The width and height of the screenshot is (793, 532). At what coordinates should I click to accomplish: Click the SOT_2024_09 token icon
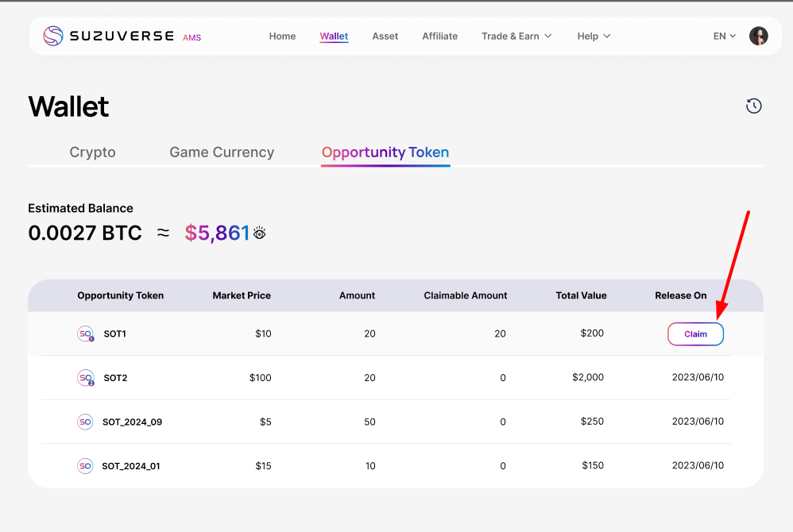coord(85,422)
